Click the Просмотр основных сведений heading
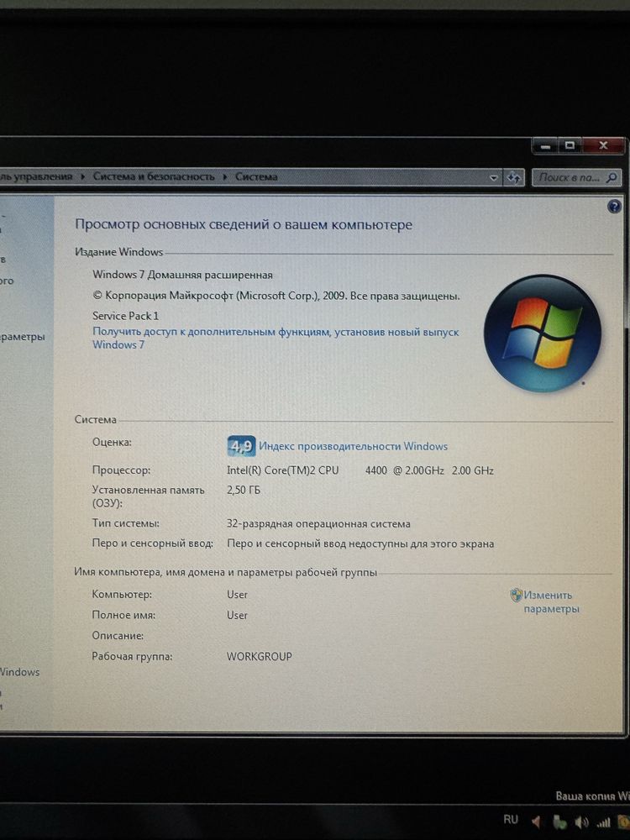 pyautogui.click(x=244, y=224)
